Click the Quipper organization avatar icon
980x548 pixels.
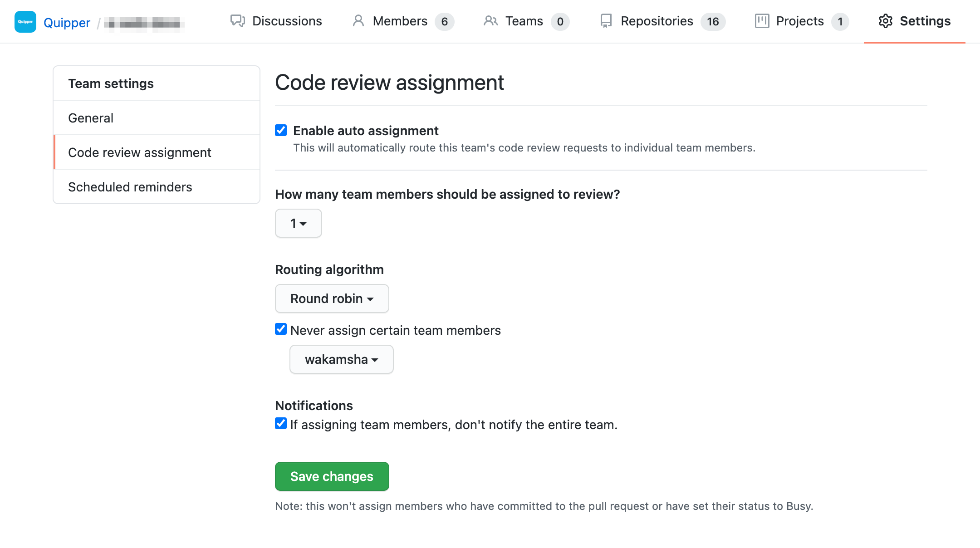coord(25,22)
